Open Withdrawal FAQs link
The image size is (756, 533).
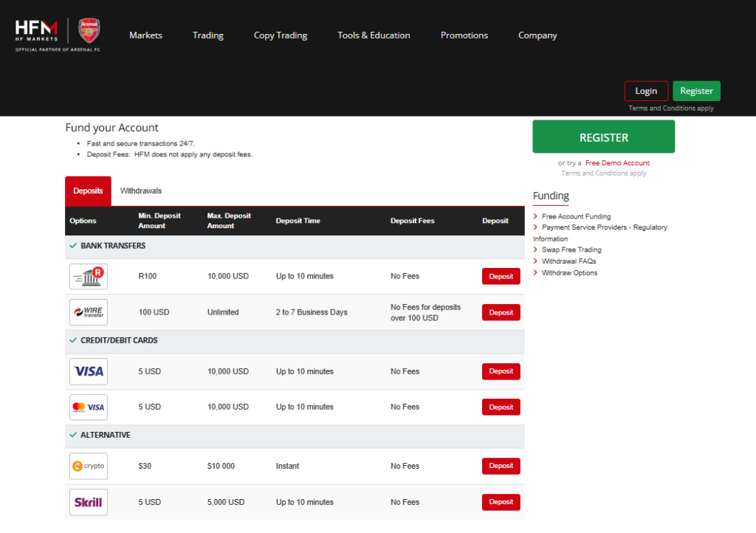pos(569,261)
